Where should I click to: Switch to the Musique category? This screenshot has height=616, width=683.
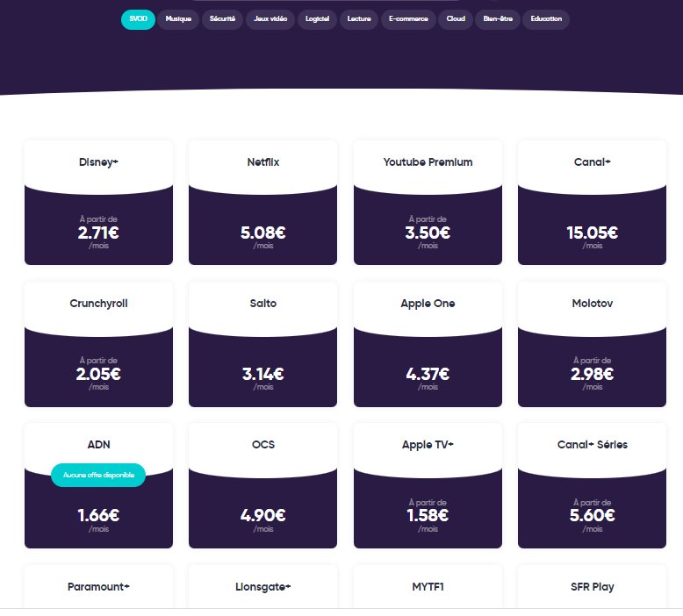(x=178, y=19)
